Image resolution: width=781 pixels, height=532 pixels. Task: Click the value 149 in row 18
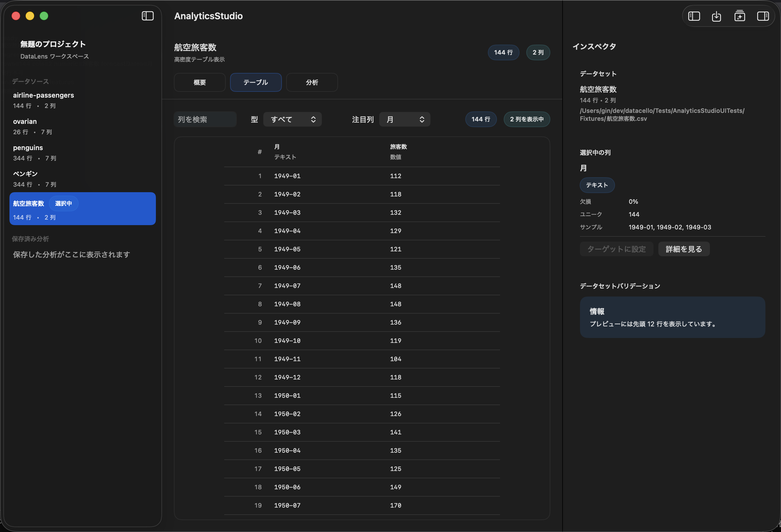click(396, 487)
